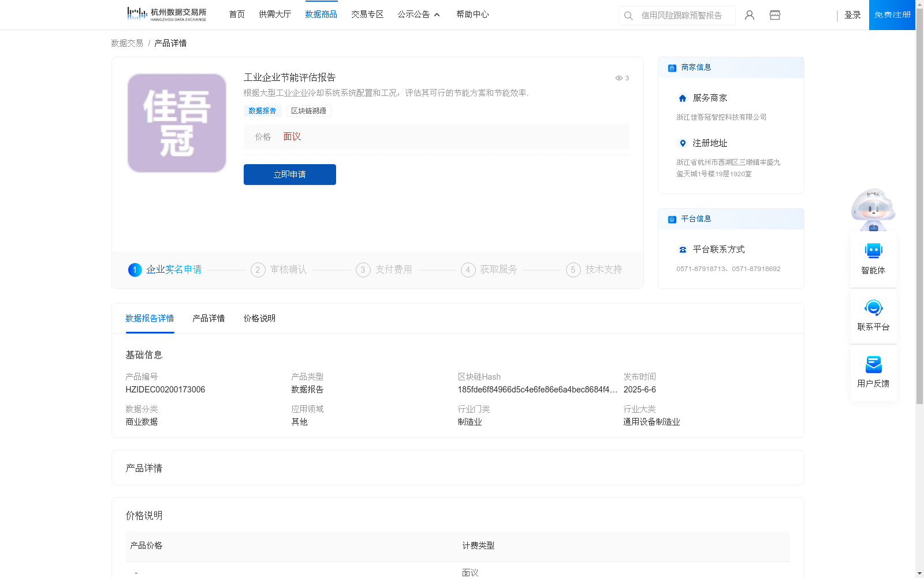This screenshot has height=578, width=924.
Task: Click step 2 circle 审核确认
Action: point(258,270)
